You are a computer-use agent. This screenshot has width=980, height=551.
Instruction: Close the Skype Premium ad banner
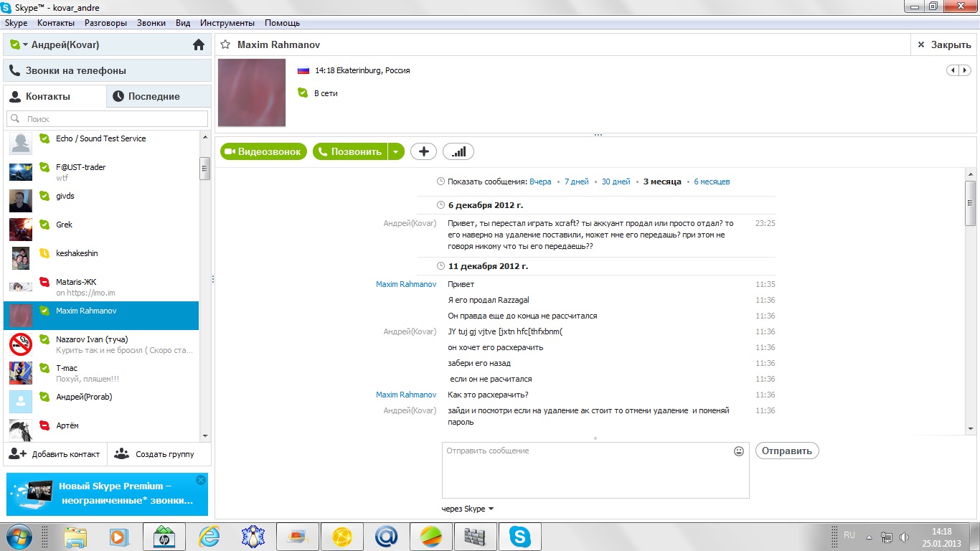[x=201, y=480]
